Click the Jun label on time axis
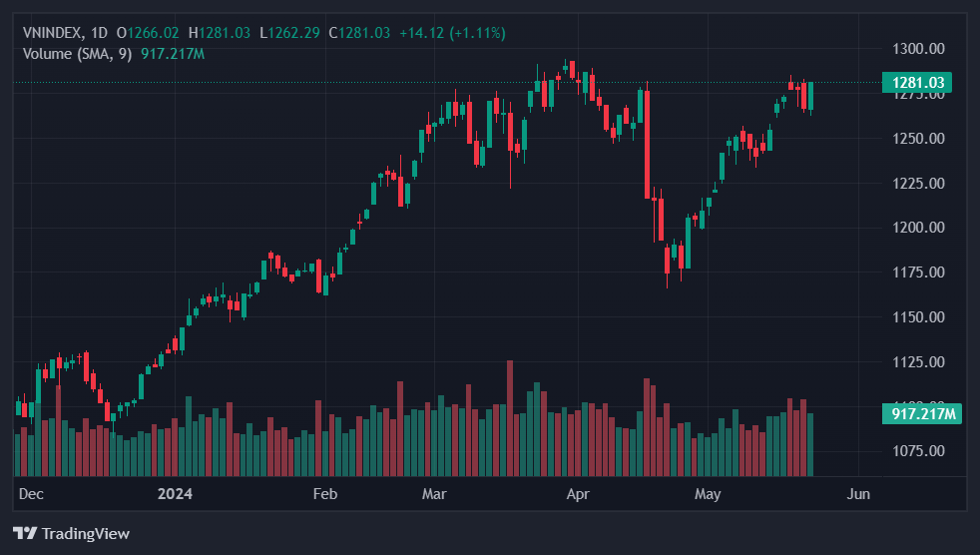This screenshot has height=555, width=980. pyautogui.click(x=857, y=493)
